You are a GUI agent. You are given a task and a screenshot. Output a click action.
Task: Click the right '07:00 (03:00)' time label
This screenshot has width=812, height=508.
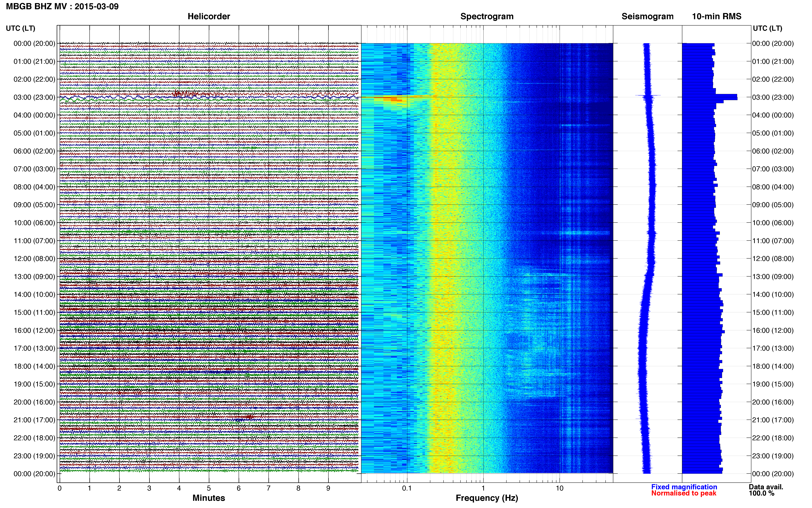(x=773, y=169)
